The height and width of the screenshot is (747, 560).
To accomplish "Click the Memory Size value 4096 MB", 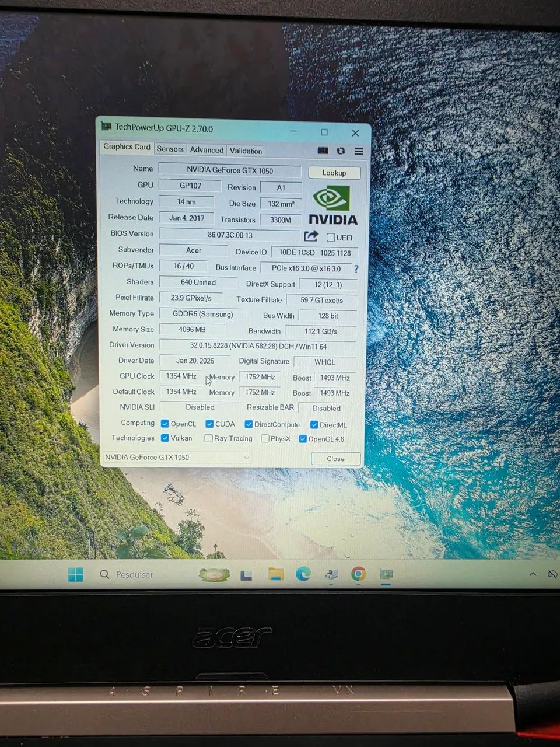I will 192,330.
